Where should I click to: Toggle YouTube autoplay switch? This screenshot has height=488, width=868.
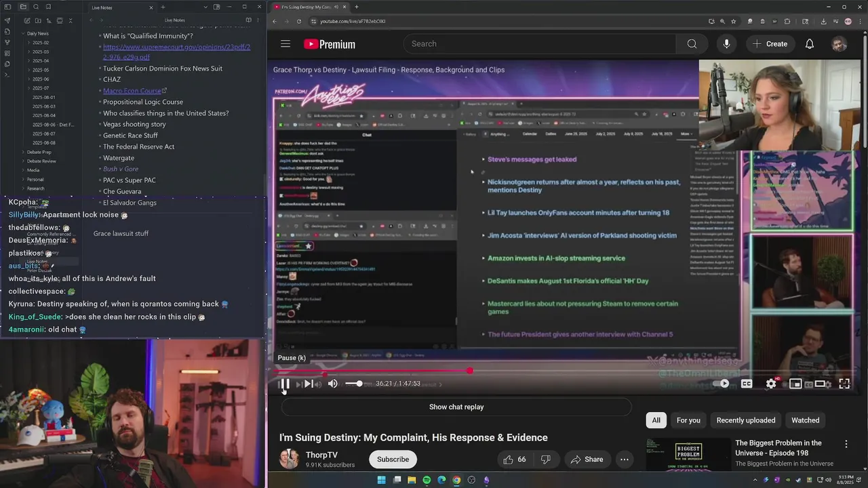click(x=721, y=384)
